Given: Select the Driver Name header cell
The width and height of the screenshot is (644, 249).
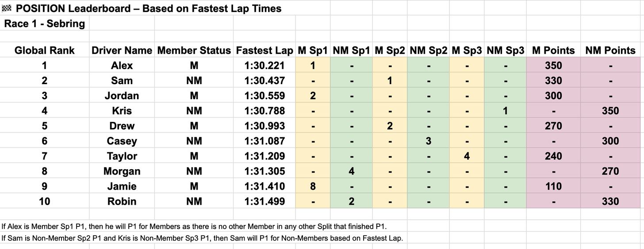Looking at the screenshot, I should [122, 51].
